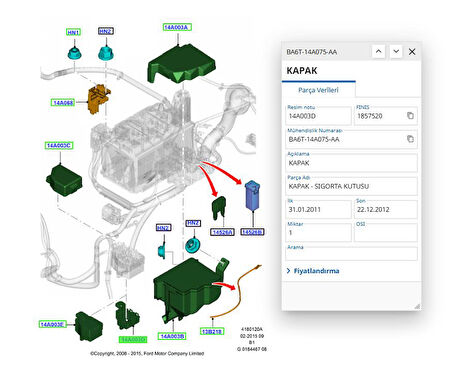The image size is (452, 373).
Task: Grab the panel resize grip corner
Action: (417, 307)
